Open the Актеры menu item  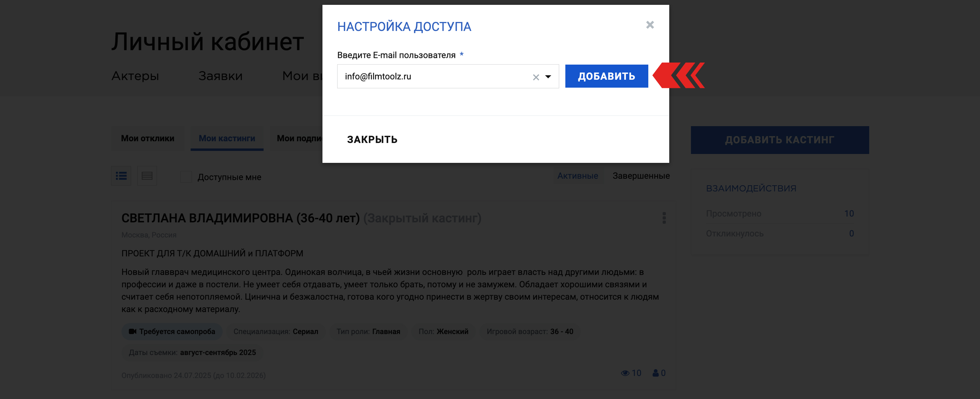tap(135, 76)
